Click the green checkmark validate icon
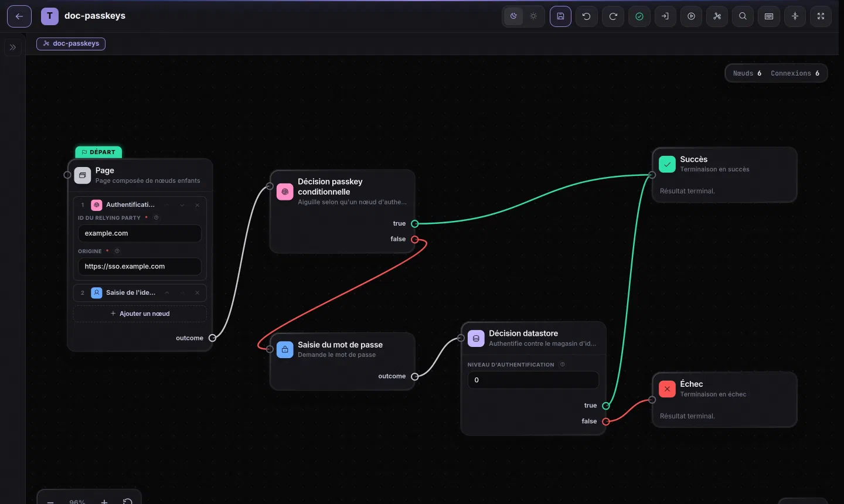This screenshot has height=504, width=844. coord(639,16)
